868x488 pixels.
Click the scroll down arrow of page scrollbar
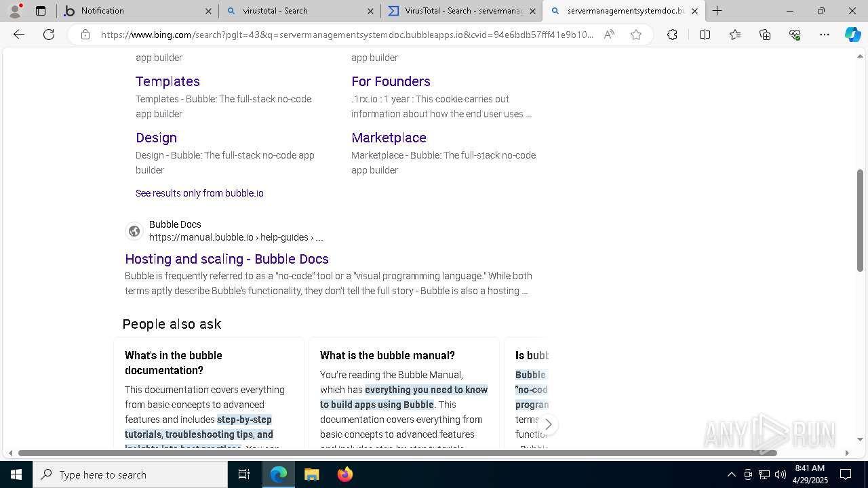click(860, 440)
